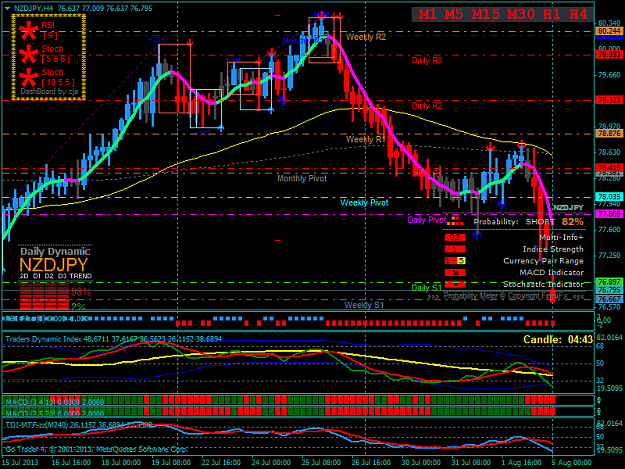The height and width of the screenshot is (469, 625).
Task: Click the red box beside Stochastic Indicator
Action: (455, 285)
